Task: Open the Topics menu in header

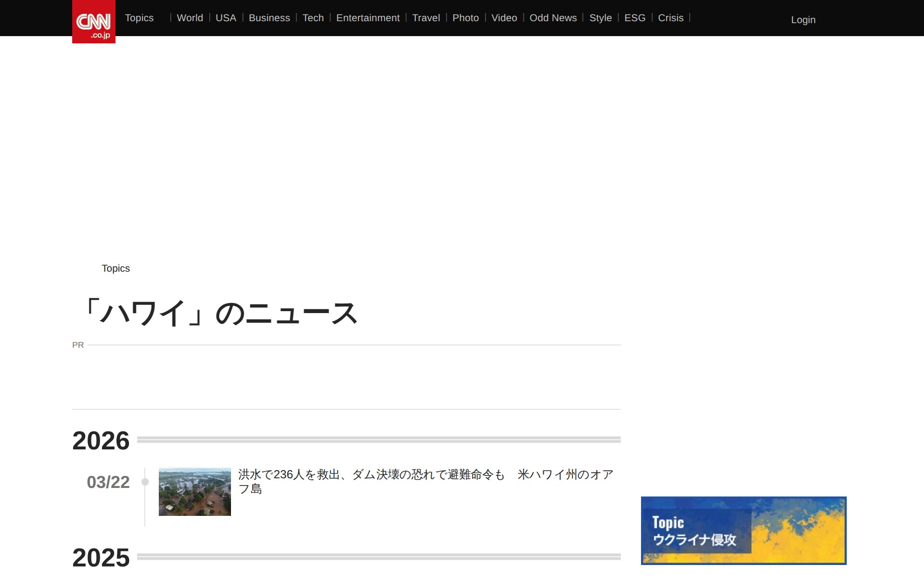Action: [139, 18]
